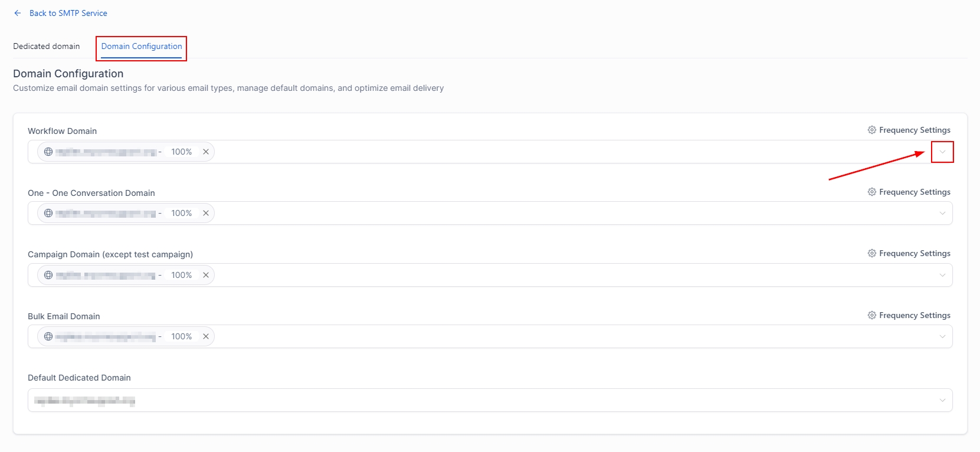Click the back arrow icon to SMTP Service
Screen dimensions: 980x452
18,13
